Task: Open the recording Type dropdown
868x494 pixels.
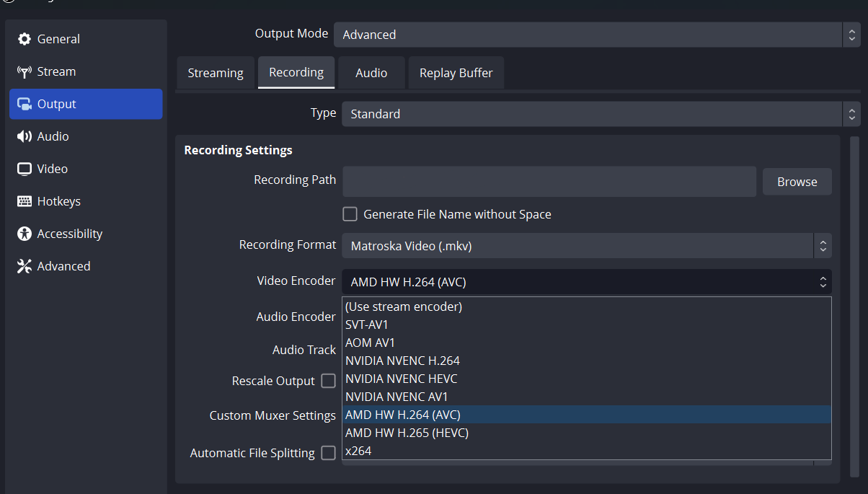Action: pyautogui.click(x=601, y=114)
